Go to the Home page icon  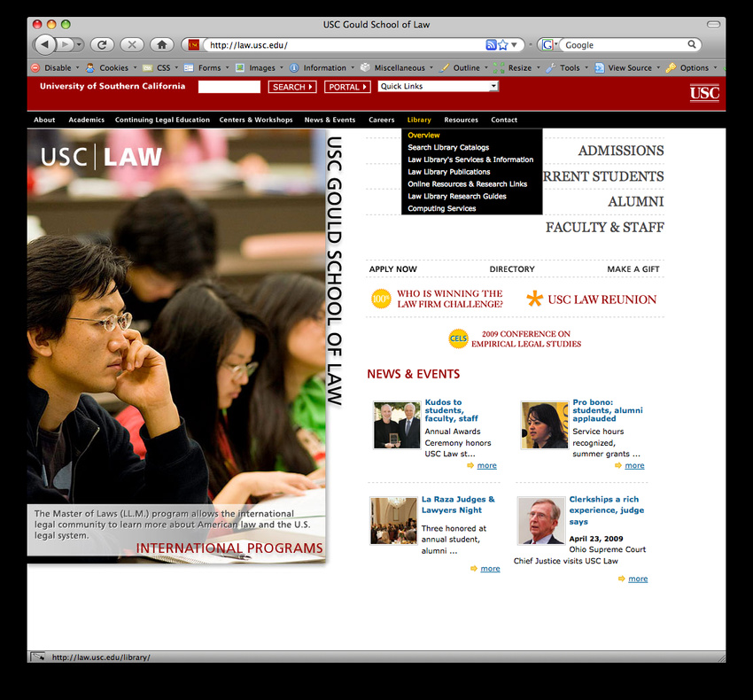tap(162, 44)
